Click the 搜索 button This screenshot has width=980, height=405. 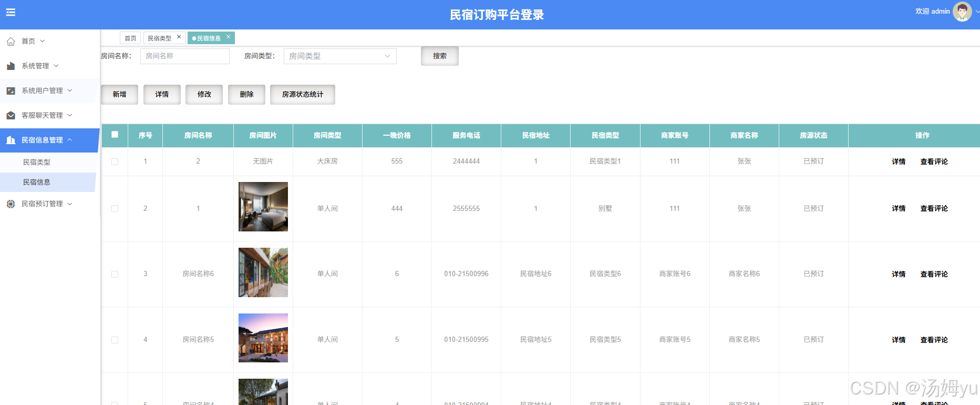tap(440, 56)
